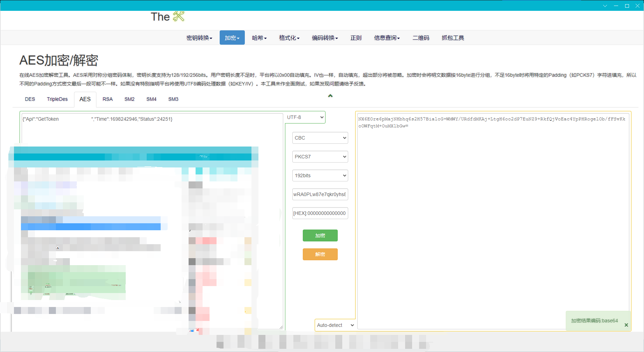Image resolution: width=644 pixels, height=352 pixels.
Task: Dismiss the base64 notification toast
Action: point(626,325)
